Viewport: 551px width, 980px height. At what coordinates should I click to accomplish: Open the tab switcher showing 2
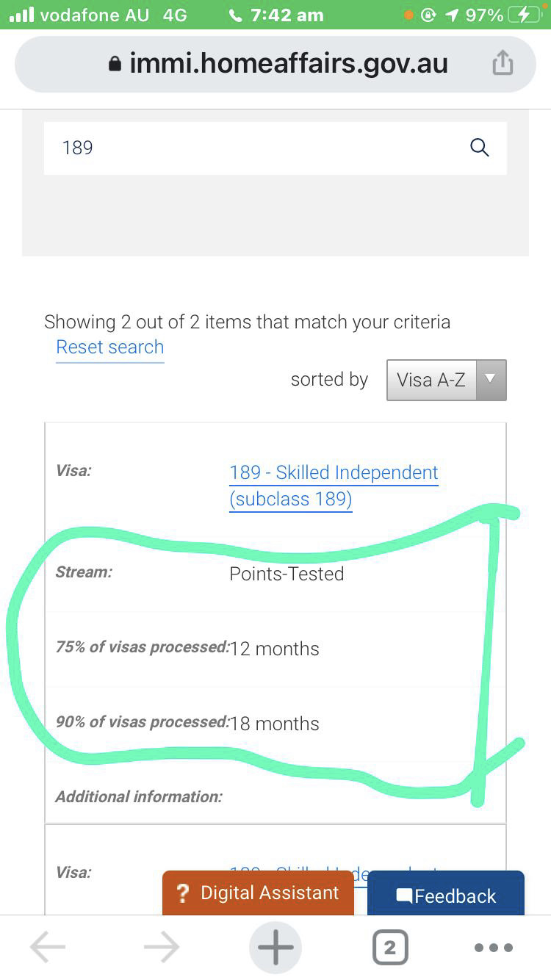[x=389, y=948]
